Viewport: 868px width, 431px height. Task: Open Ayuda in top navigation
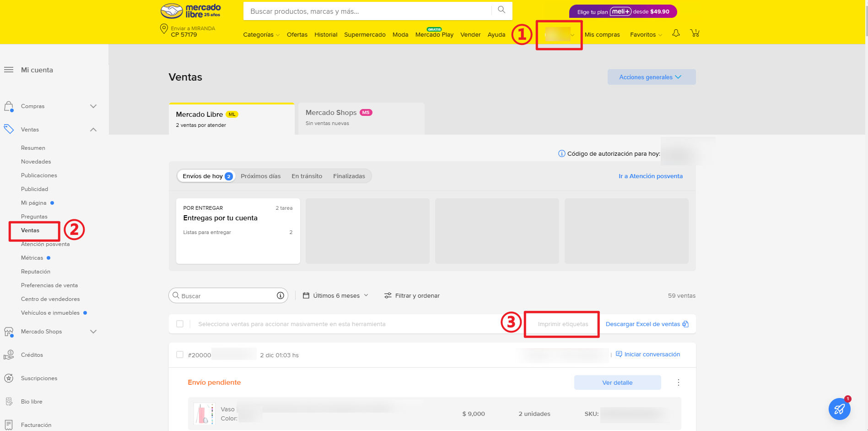[496, 35]
